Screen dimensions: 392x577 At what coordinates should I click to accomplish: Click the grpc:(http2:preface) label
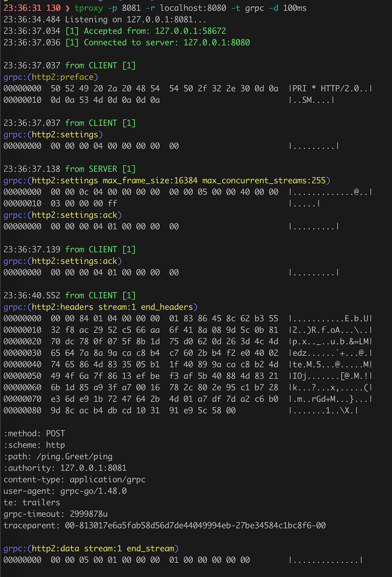[x=51, y=77]
